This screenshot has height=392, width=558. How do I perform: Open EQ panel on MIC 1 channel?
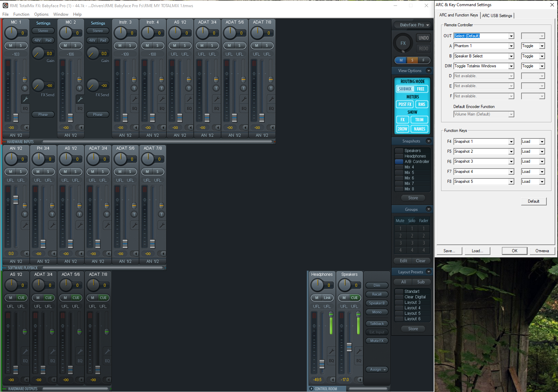point(25,109)
